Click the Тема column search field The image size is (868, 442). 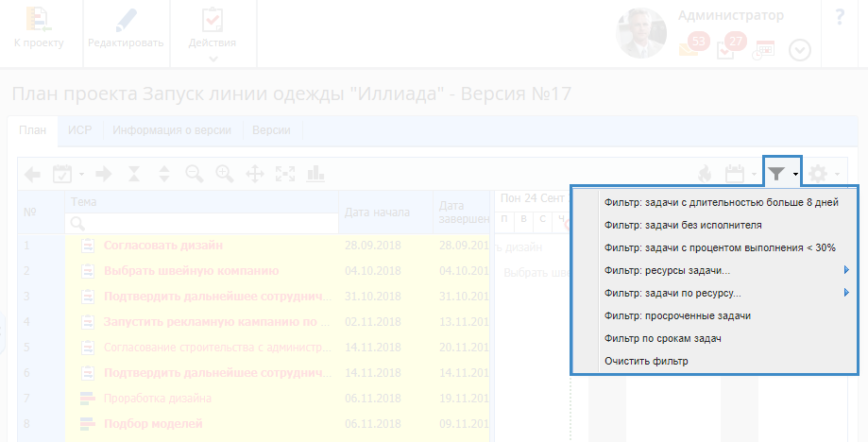point(202,223)
